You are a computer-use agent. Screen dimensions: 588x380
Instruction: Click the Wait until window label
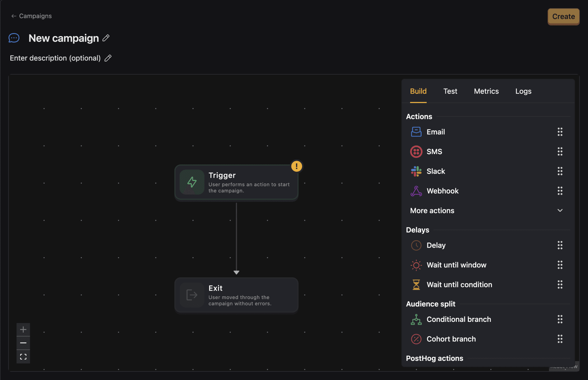tap(456, 265)
